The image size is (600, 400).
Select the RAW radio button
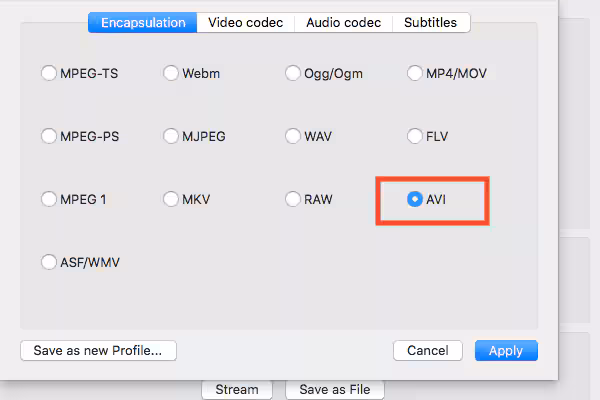click(293, 199)
